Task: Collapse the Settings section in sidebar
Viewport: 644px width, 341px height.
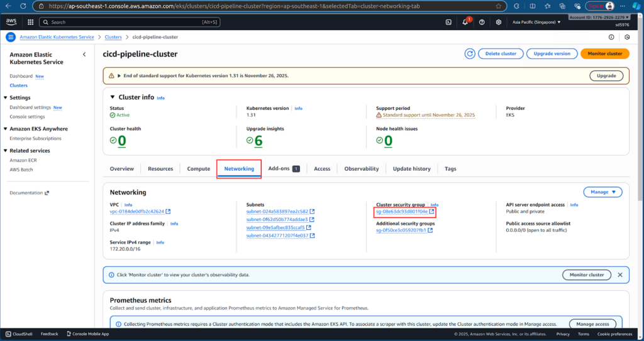Action: (x=6, y=98)
